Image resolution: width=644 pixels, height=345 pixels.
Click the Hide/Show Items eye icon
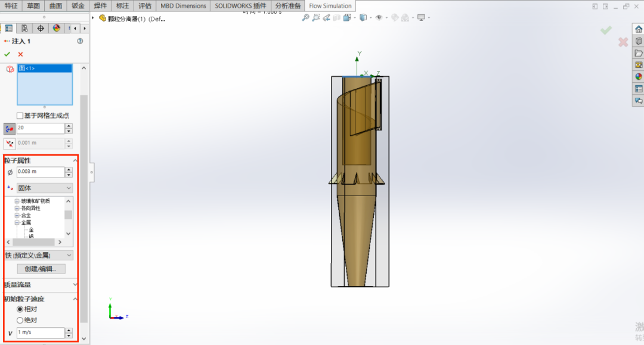[x=379, y=18]
